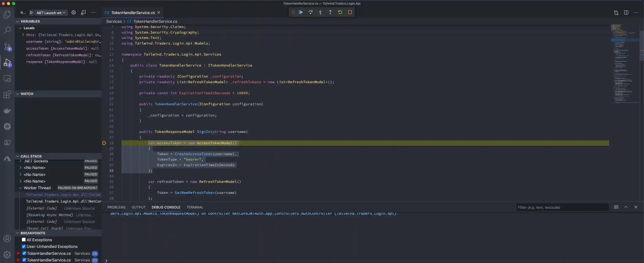644x263 pixels.
Task: Switch to the Terminal tab
Action: (x=195, y=207)
